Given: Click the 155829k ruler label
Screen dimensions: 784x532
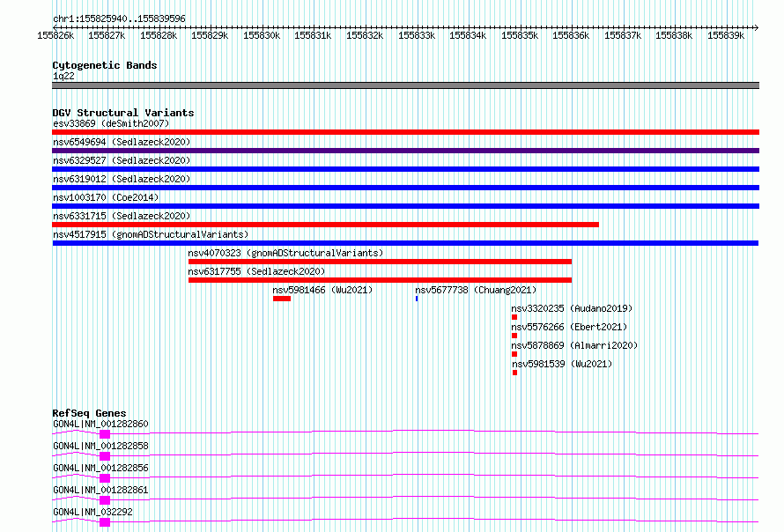Looking at the screenshot, I should 210,35.
